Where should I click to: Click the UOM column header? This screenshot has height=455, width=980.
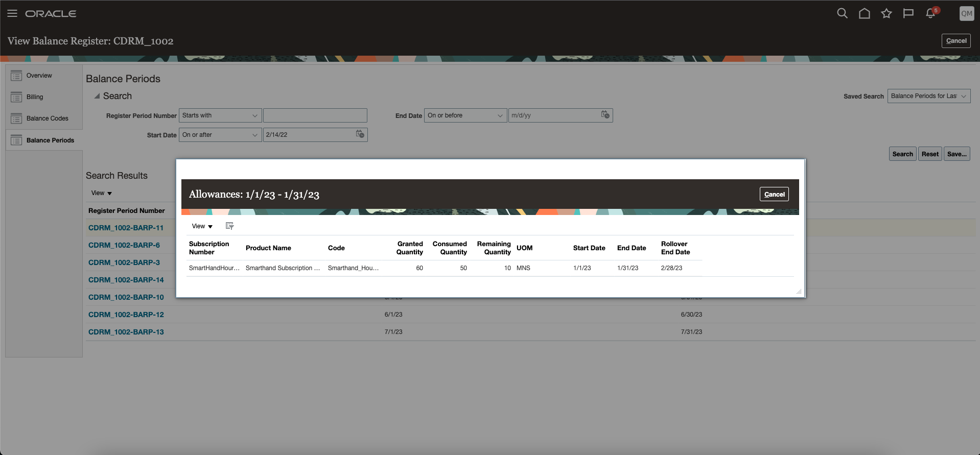pyautogui.click(x=524, y=248)
